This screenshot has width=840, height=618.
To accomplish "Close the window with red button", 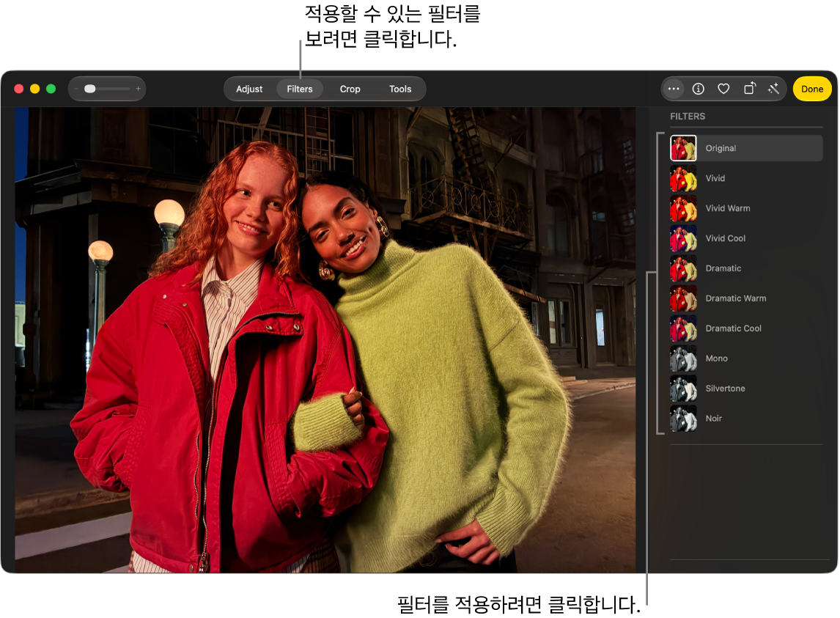I will (x=19, y=89).
